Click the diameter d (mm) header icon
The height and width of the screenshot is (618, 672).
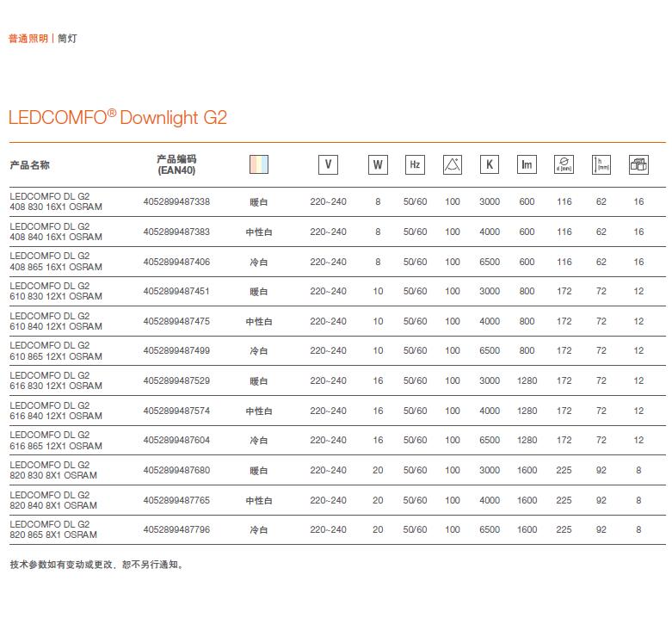coord(564,164)
